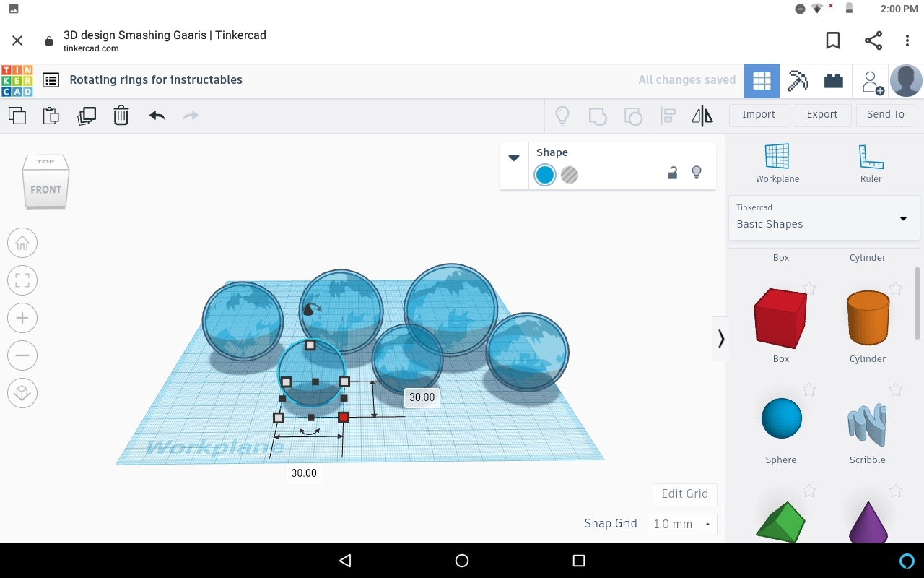Zoom out with the minus button
The image size is (924, 578).
[x=22, y=355]
